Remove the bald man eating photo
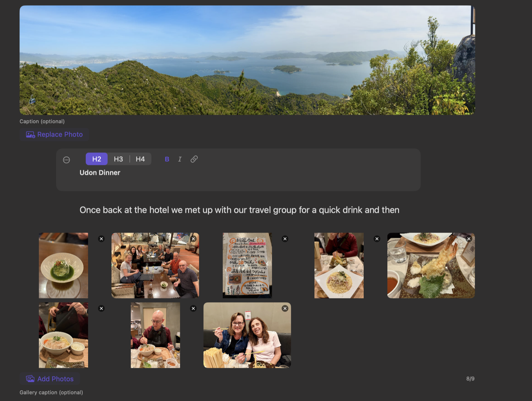The image size is (532, 401). click(193, 309)
